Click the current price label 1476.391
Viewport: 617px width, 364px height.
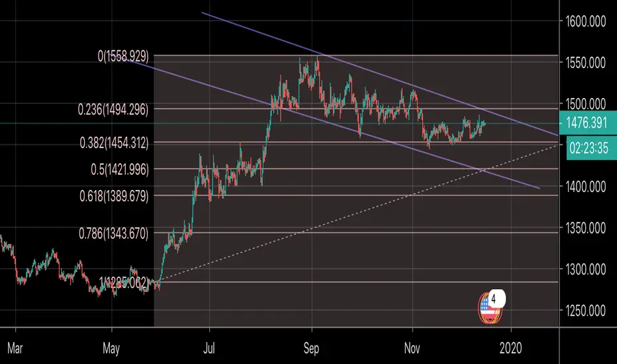click(x=587, y=123)
